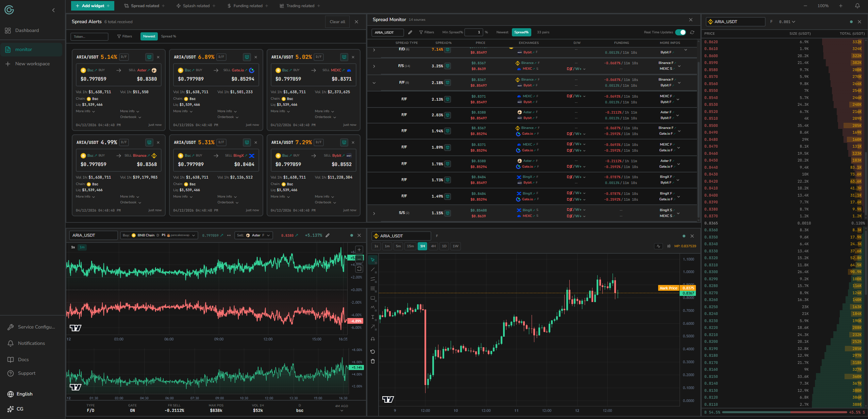Open Notifications in the sidebar

tap(31, 343)
